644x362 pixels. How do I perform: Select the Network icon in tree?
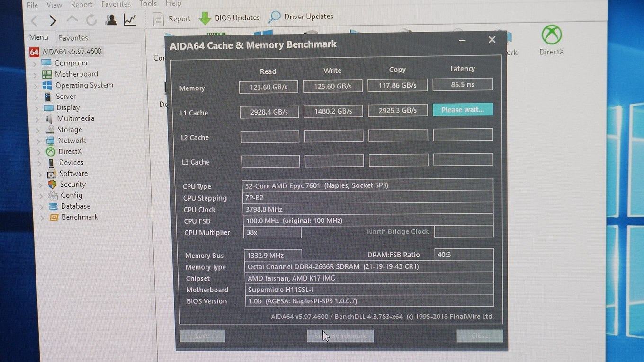50,141
